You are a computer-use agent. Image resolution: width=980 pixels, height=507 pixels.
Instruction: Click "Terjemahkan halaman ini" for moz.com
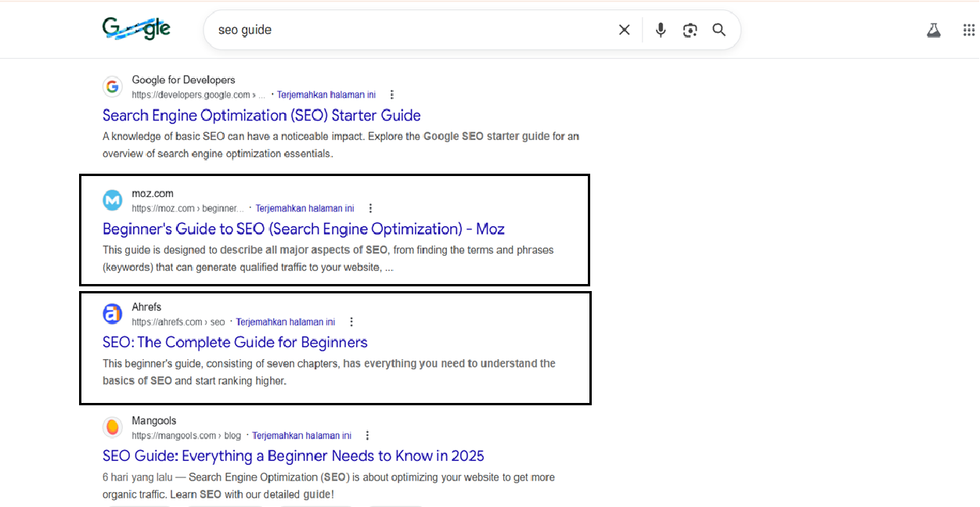coord(304,208)
